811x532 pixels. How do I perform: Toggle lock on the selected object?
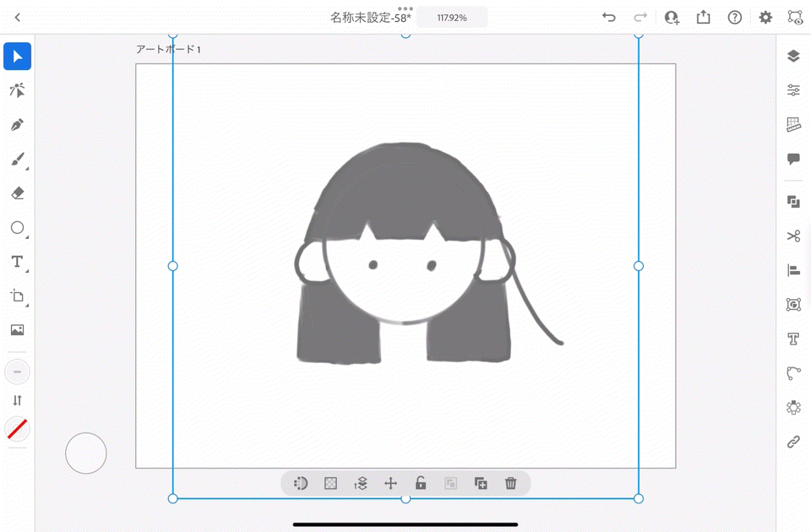(421, 483)
